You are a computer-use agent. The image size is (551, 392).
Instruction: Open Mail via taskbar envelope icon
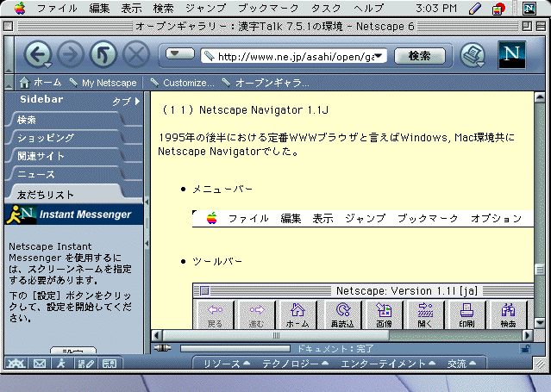coord(40,364)
